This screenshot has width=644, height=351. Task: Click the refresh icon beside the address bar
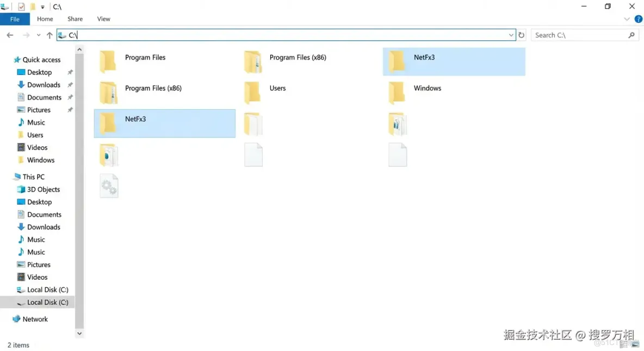click(x=521, y=35)
